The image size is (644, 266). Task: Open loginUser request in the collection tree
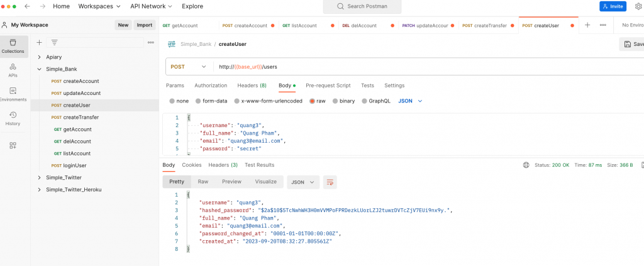coord(75,165)
